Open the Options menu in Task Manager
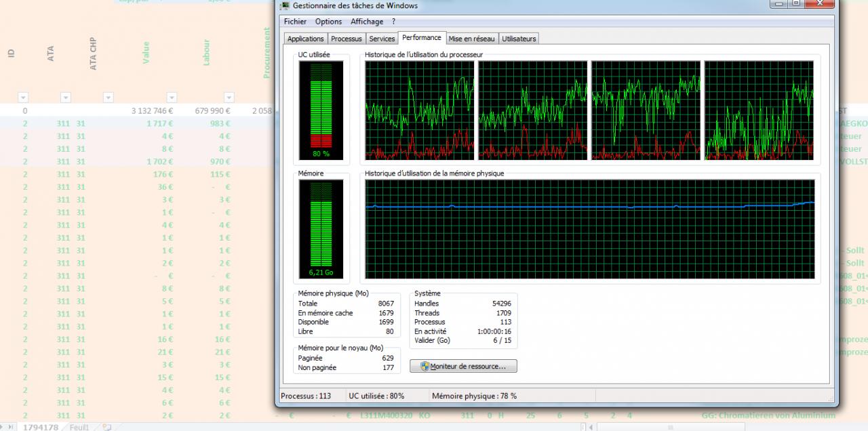868x431 pixels. (x=328, y=22)
